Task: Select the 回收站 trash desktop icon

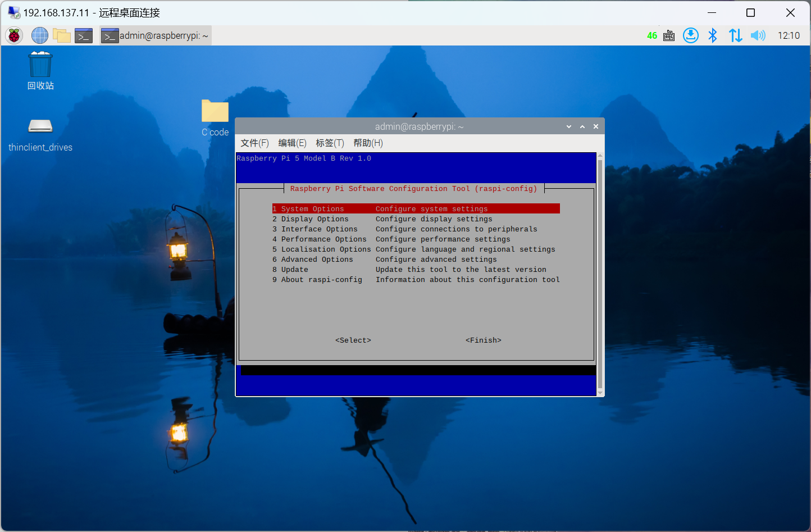Action: pos(40,71)
